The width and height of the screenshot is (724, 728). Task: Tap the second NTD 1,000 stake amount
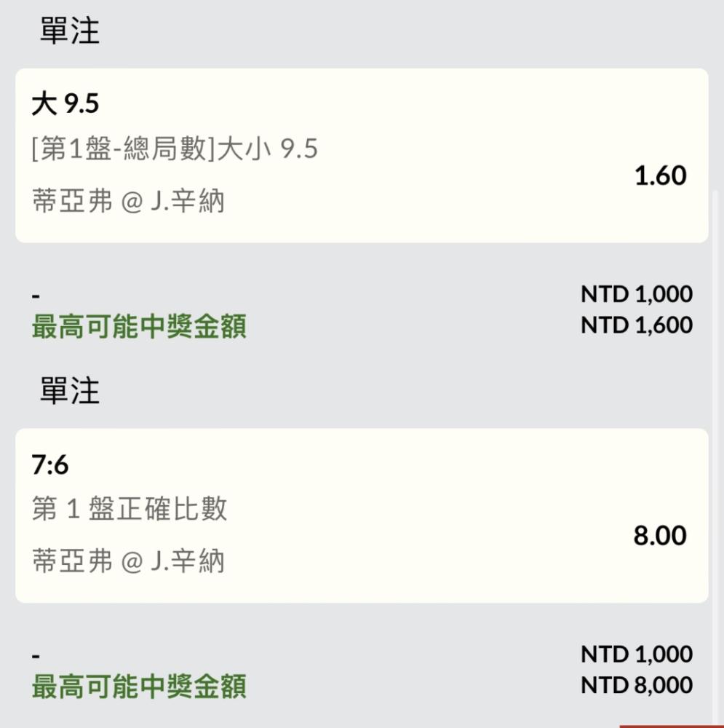(637, 654)
